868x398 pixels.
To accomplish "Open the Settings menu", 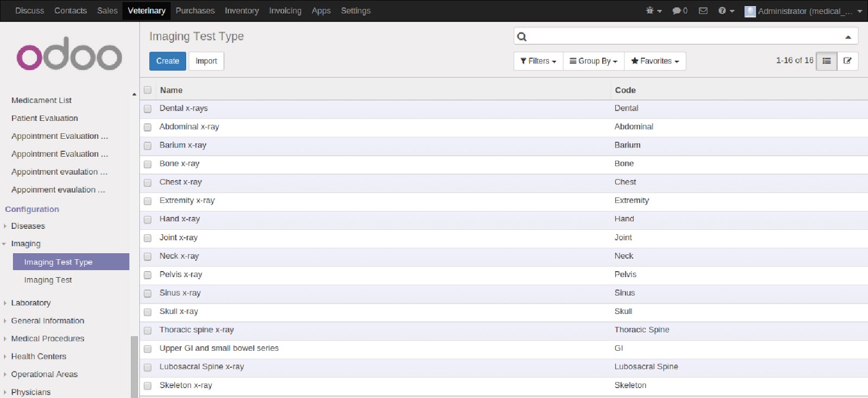I will coord(355,11).
